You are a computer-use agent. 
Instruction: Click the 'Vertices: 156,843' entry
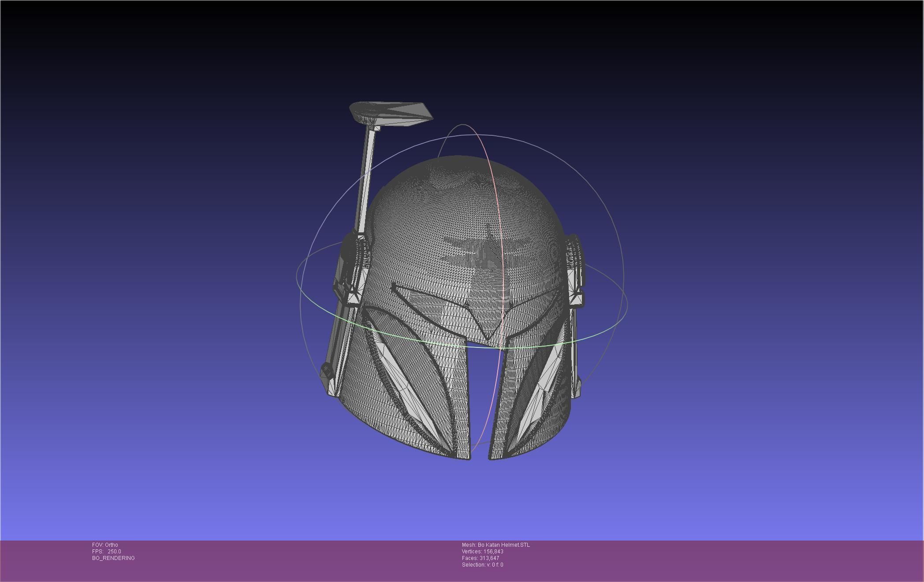coord(483,552)
